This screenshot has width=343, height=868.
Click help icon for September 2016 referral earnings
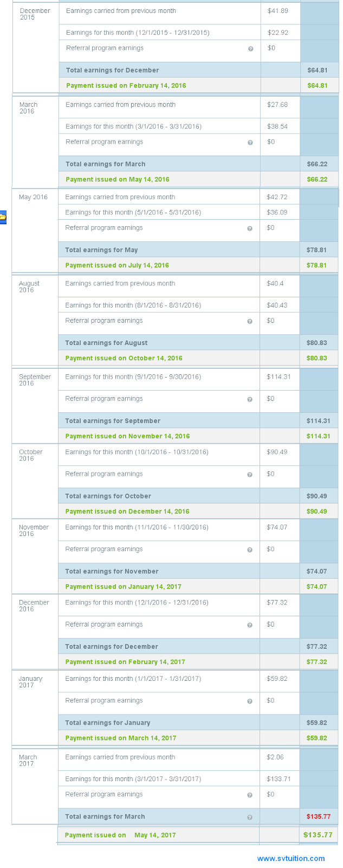pos(250,399)
